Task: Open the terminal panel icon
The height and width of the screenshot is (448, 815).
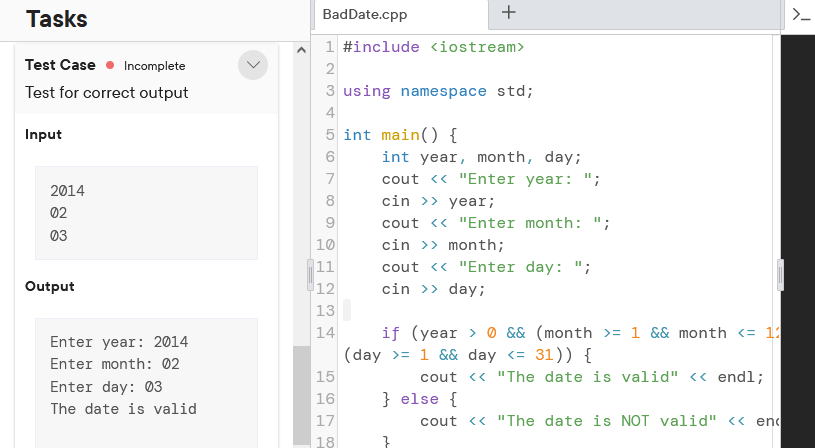Action: coord(801,15)
